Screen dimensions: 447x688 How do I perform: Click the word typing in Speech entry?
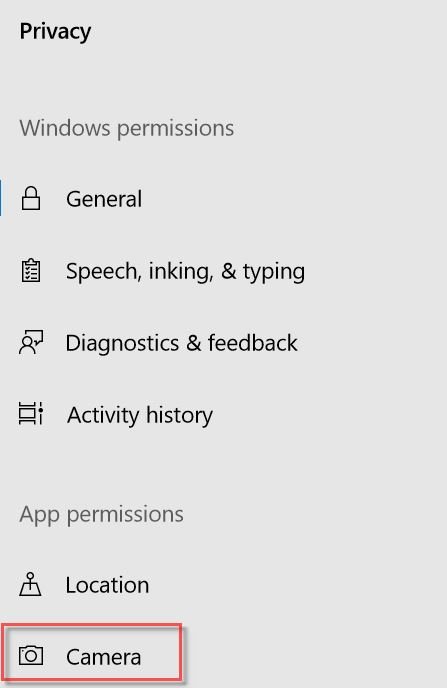[x=274, y=272]
